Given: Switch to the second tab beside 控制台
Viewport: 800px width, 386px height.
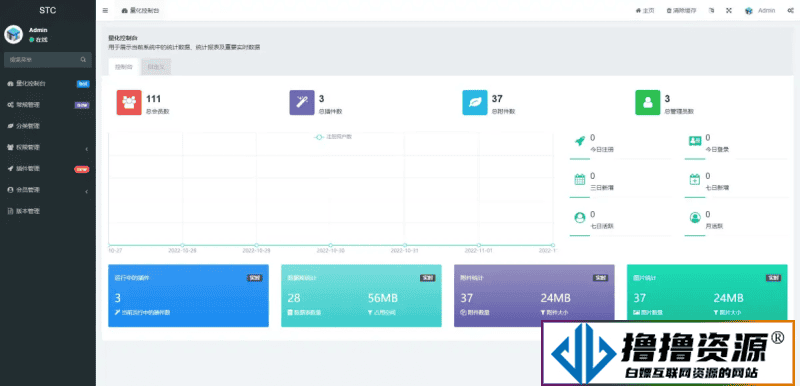Looking at the screenshot, I should coord(156,67).
